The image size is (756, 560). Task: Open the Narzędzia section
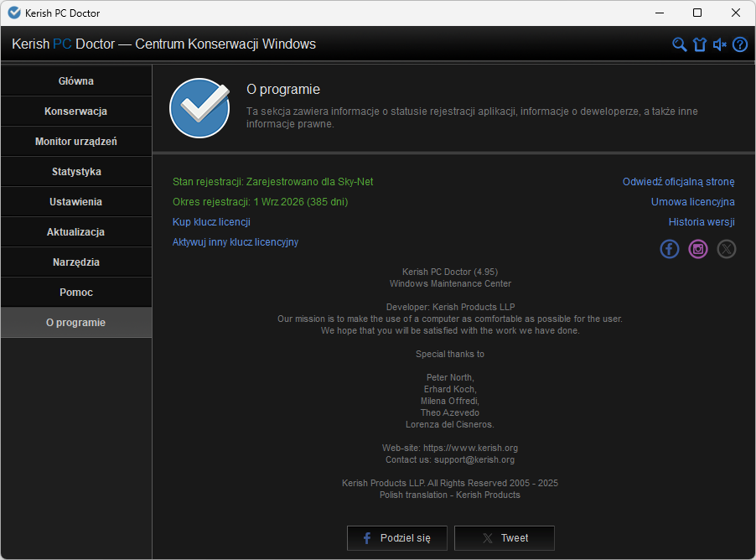point(76,262)
